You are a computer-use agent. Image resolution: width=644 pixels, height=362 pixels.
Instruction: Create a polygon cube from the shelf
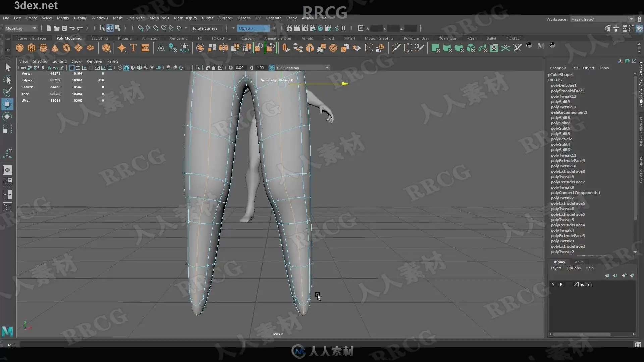[32, 48]
